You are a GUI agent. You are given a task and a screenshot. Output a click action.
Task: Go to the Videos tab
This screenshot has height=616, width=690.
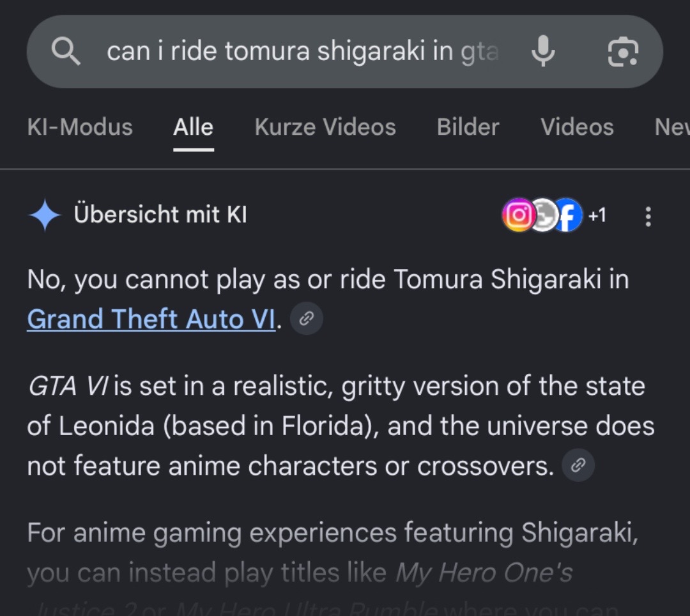pos(577,127)
